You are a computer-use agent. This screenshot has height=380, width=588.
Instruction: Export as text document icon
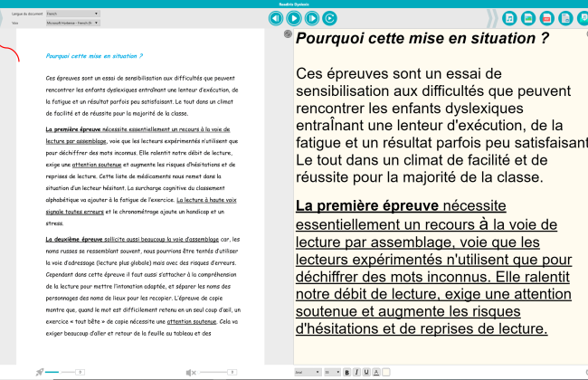click(565, 18)
